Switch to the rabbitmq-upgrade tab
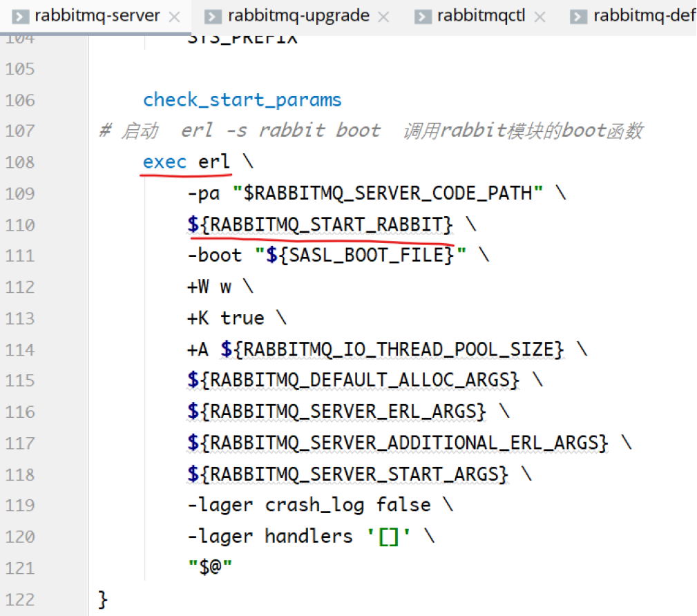Screen dimensions: 697x616 pos(298,15)
